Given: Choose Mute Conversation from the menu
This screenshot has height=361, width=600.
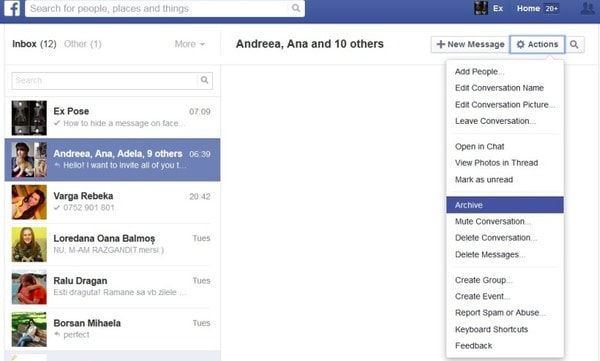Looking at the screenshot, I should click(493, 221).
